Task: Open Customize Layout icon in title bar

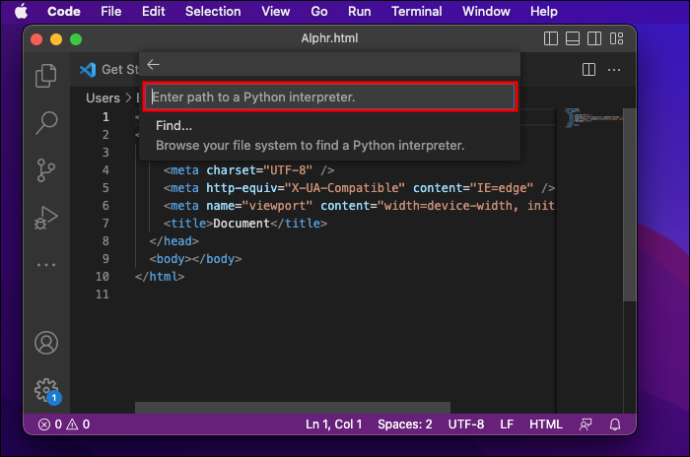Action: pyautogui.click(x=616, y=39)
